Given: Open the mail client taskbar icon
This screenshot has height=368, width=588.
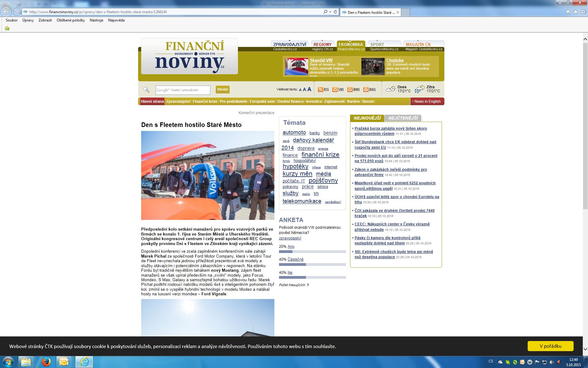Looking at the screenshot, I should pyautogui.click(x=64, y=362).
